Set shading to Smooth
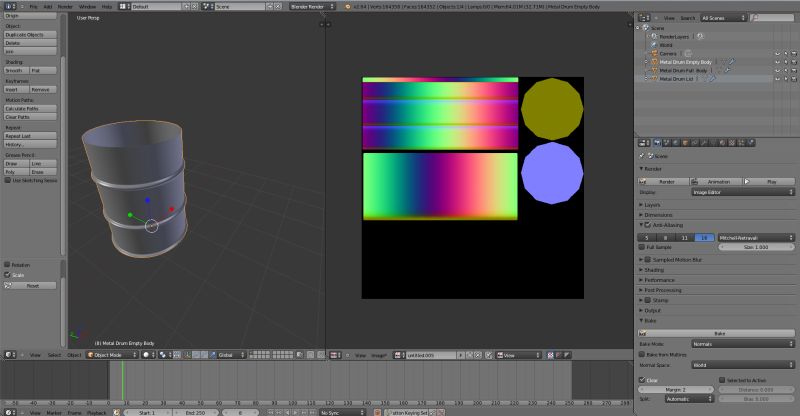Viewport: 800px width, 416px height. coord(17,70)
